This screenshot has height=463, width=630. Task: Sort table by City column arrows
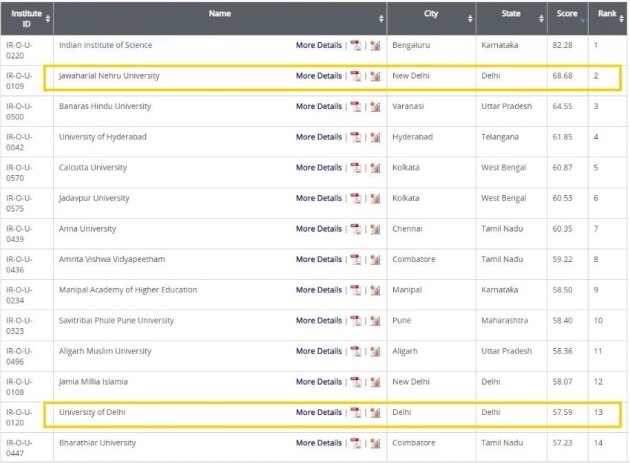click(470, 18)
